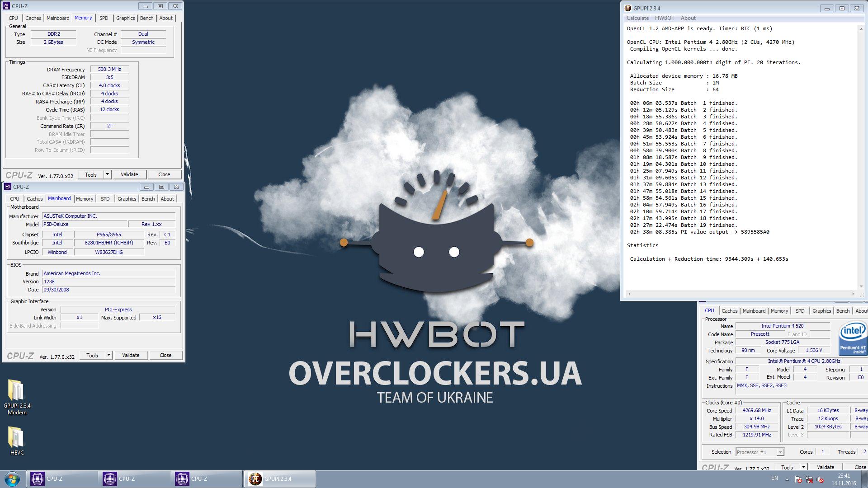Open Mainboard tab in bottom-right CPU-Z window
This screenshot has width=868, height=488.
[754, 311]
